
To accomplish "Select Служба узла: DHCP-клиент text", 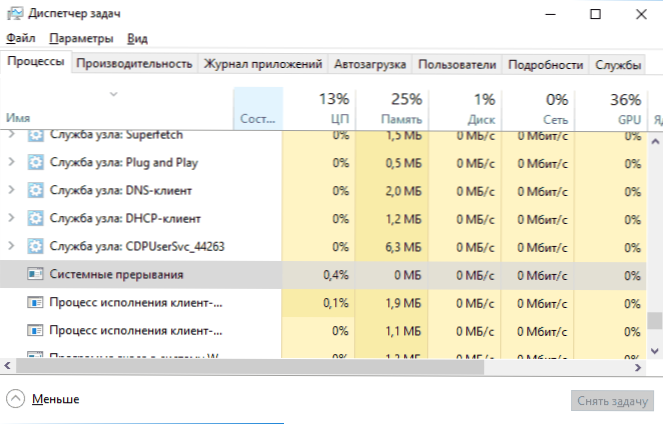I will (125, 219).
